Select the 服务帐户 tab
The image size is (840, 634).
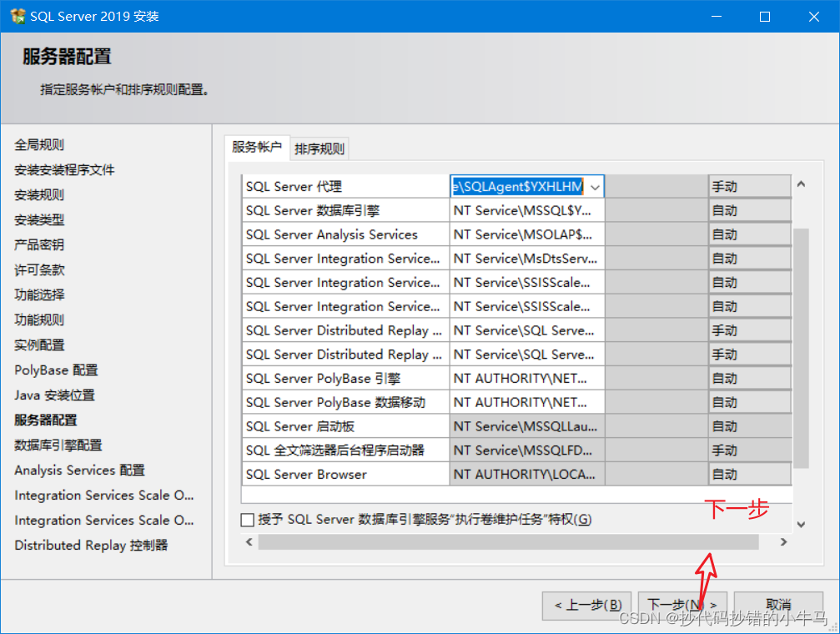coord(257,147)
